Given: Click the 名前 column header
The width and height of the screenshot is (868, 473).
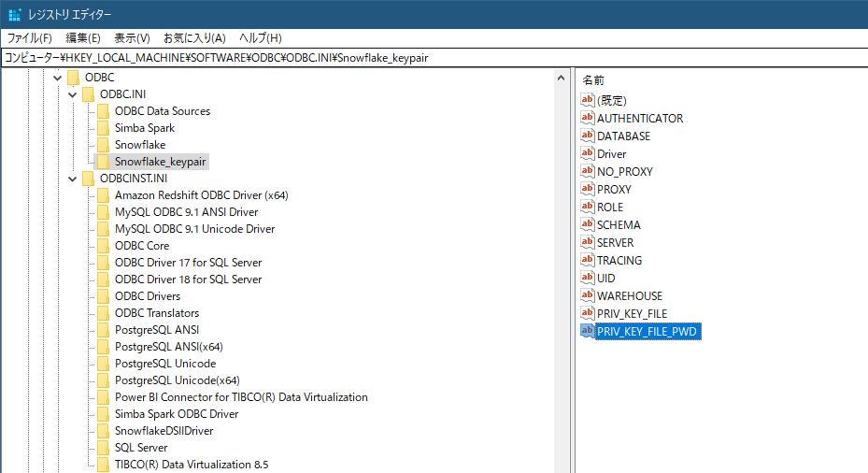Looking at the screenshot, I should click(x=593, y=79).
